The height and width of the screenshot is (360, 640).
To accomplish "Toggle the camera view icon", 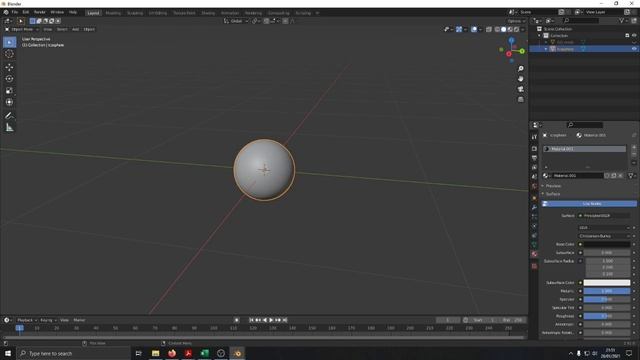I will [520, 89].
